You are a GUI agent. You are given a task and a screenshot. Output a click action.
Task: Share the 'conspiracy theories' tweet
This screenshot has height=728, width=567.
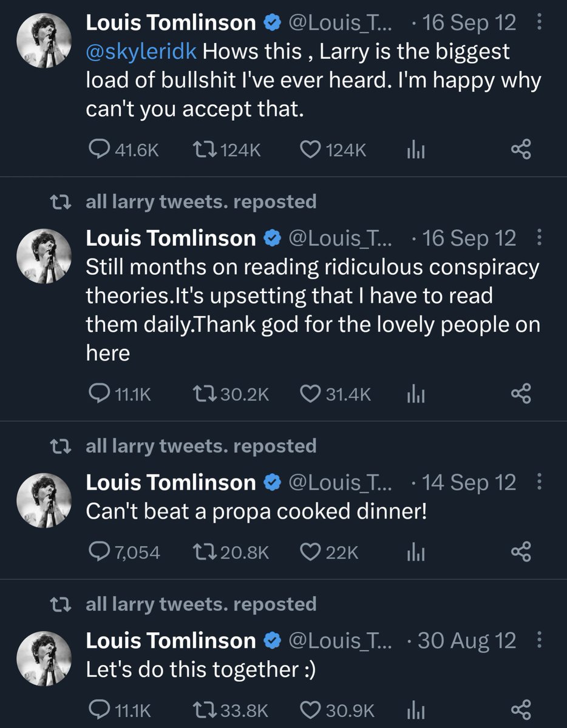tap(521, 394)
